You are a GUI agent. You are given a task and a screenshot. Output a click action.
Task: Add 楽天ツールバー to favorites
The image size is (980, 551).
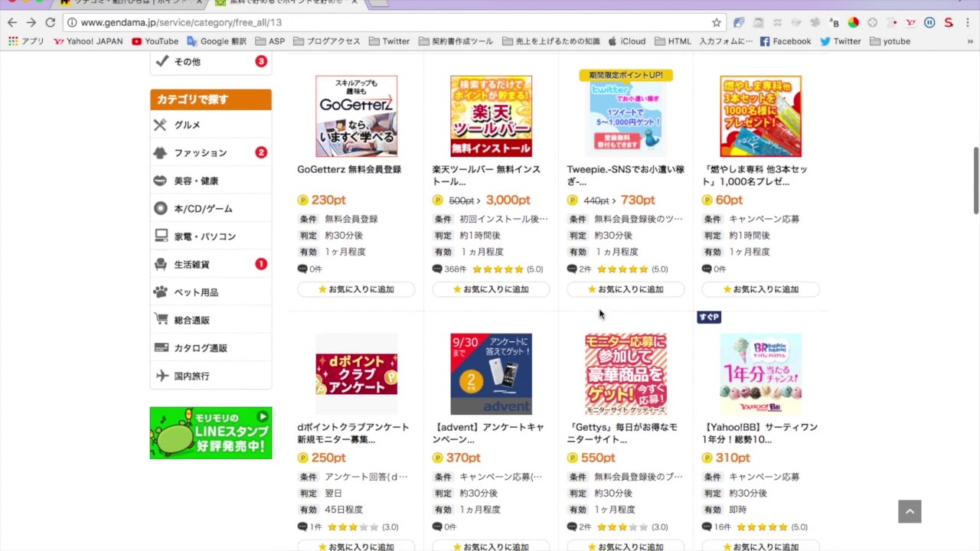(491, 289)
